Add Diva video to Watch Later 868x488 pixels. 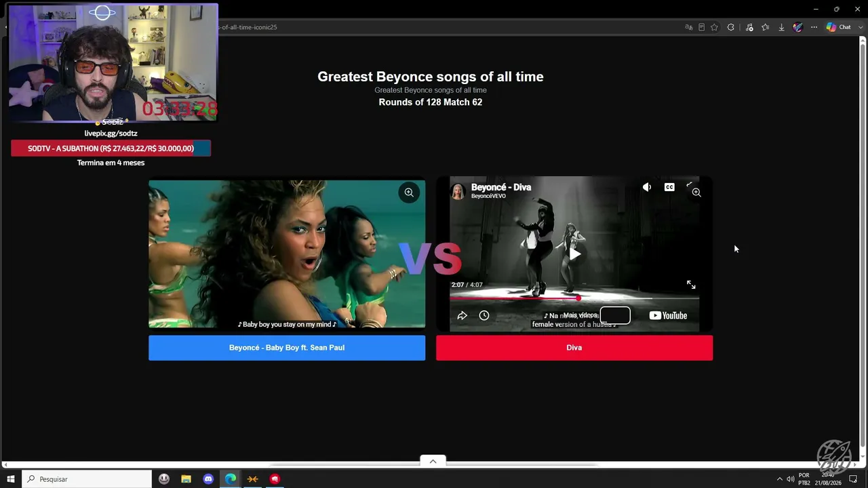[x=484, y=315]
